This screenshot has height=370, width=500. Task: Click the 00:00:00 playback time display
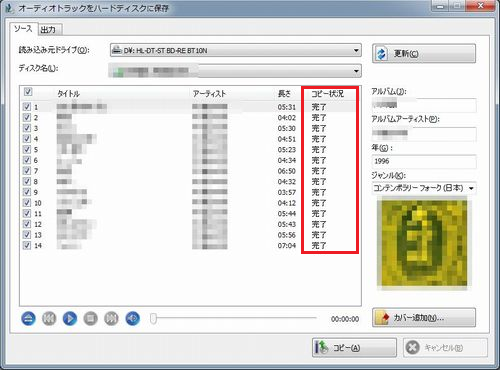click(x=345, y=319)
